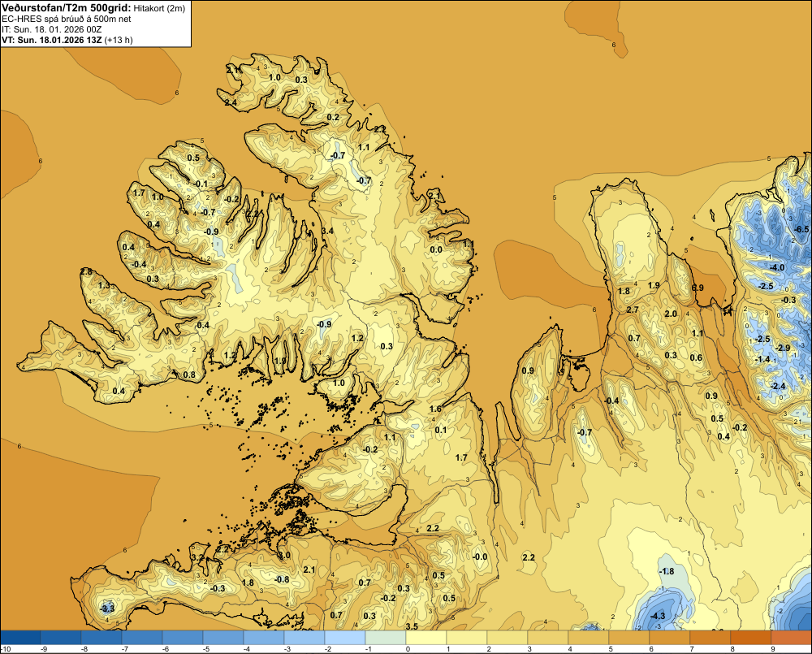Image resolution: width=812 pixels, height=654 pixels.
Task: Click the legend color band between -7 and -6
Action: (142, 637)
